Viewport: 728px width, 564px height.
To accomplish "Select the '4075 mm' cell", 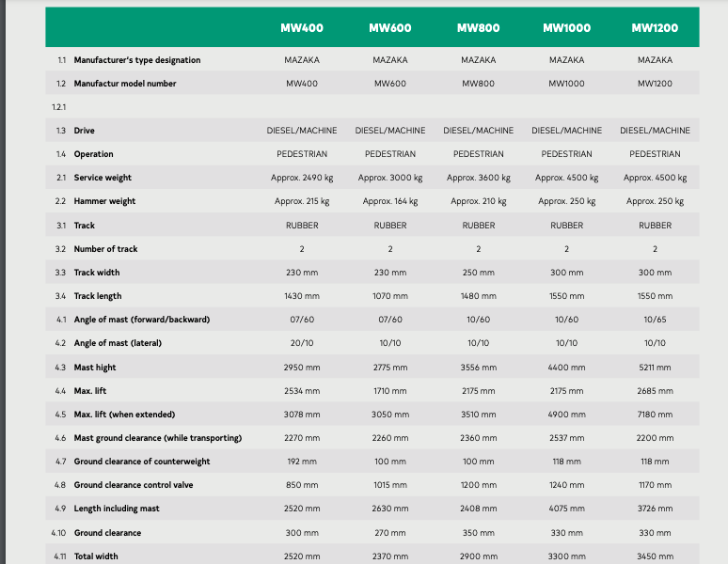I will tap(566, 509).
